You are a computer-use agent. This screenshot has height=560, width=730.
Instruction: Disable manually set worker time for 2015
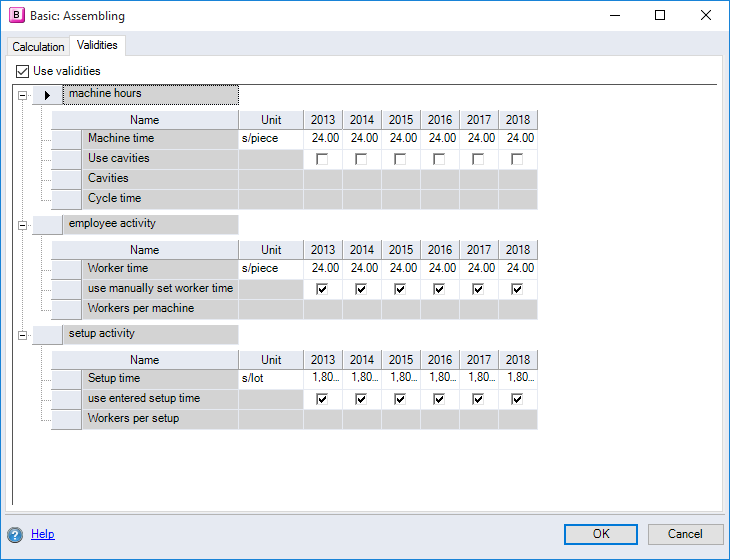point(400,289)
